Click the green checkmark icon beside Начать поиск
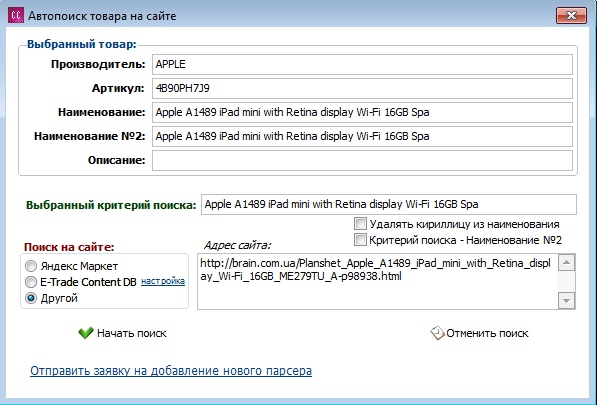The width and height of the screenshot is (597, 405). point(86,333)
